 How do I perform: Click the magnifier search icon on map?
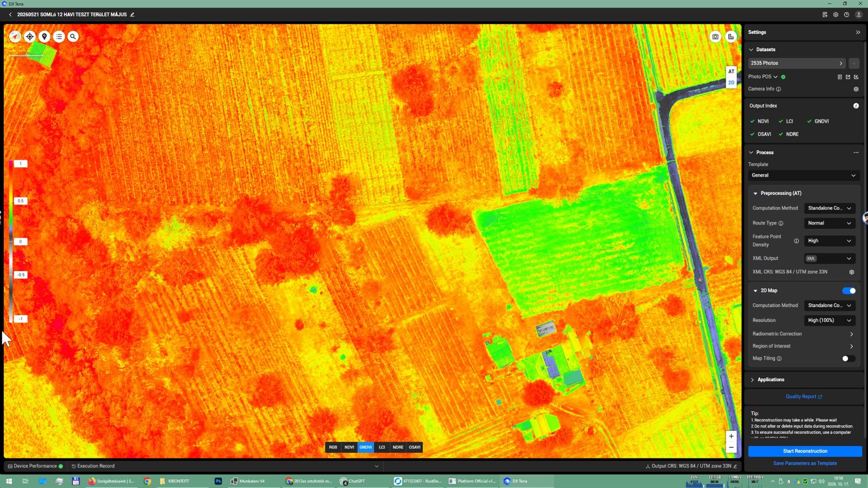[x=73, y=37]
